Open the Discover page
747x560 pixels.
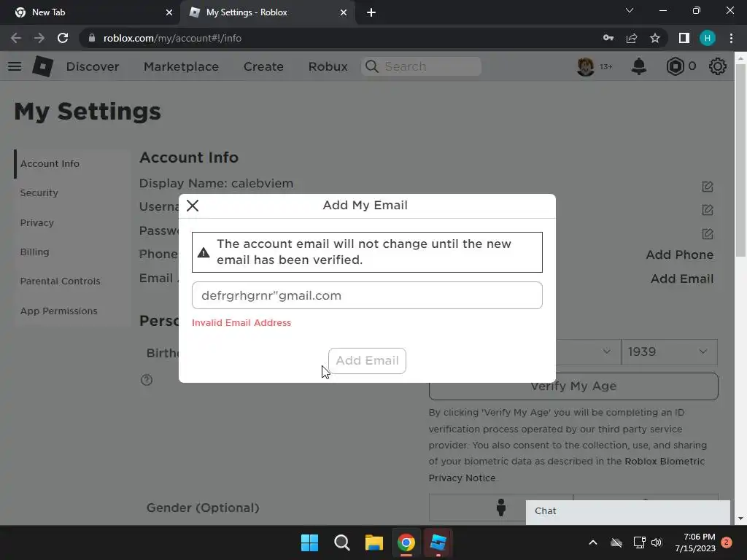tap(93, 66)
